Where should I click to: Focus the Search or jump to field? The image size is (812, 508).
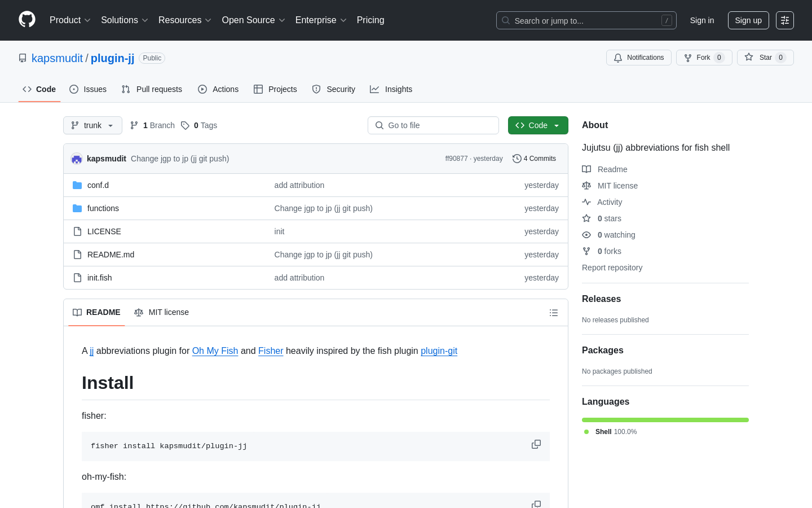pyautogui.click(x=586, y=20)
